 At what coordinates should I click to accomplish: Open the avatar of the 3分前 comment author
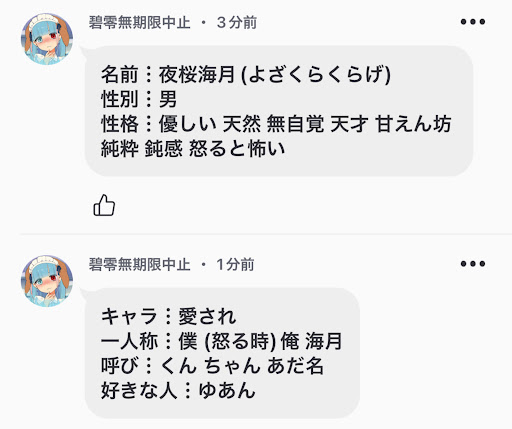point(47,39)
